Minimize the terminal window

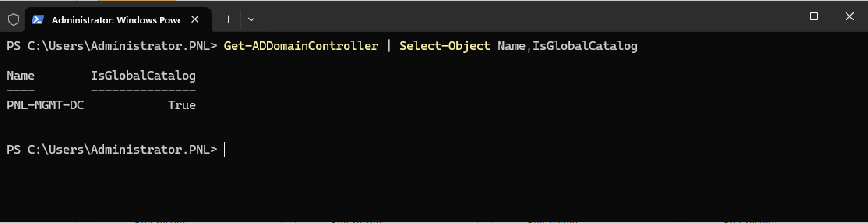coord(778,16)
